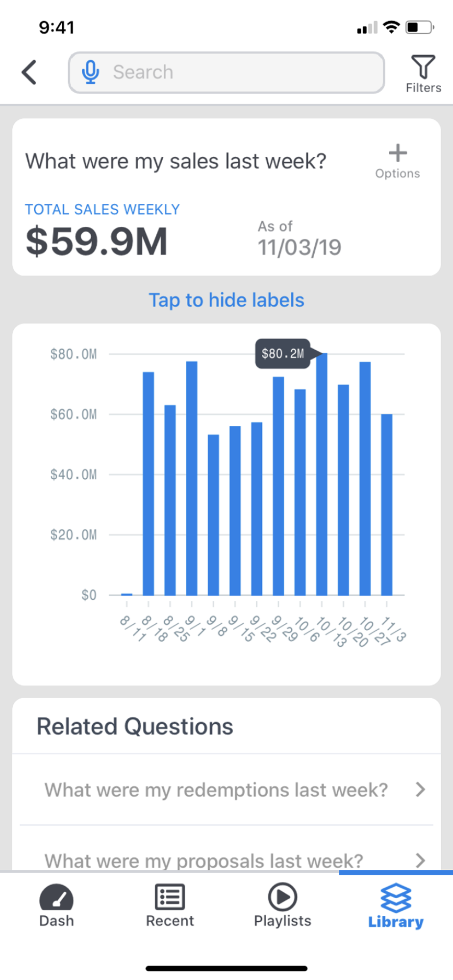The image size is (453, 980).
Task: Switch to the Recent tab
Action: (170, 898)
